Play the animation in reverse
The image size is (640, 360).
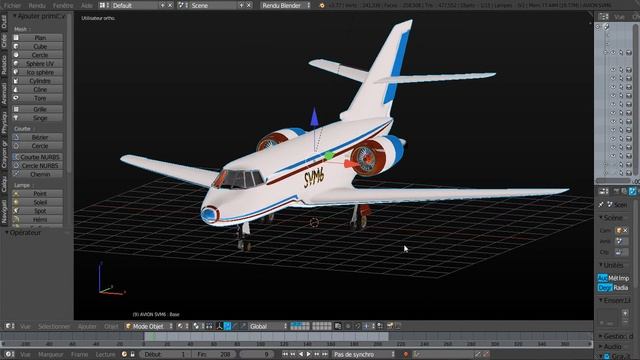point(301,354)
